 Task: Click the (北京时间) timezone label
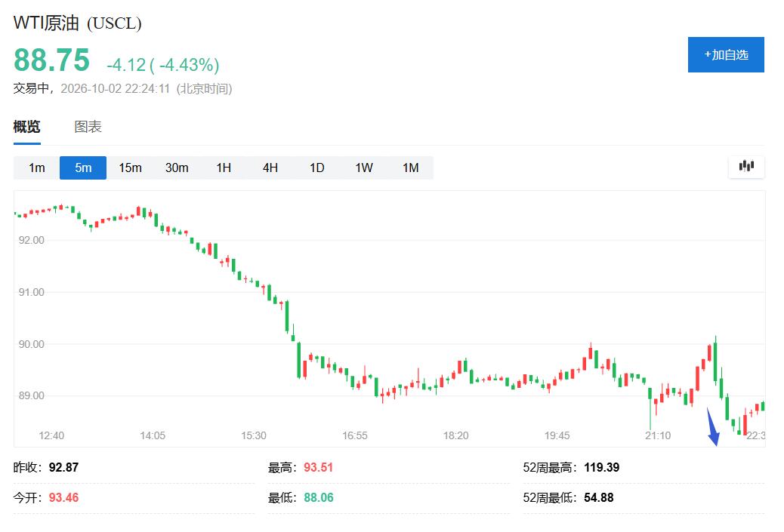coord(204,89)
